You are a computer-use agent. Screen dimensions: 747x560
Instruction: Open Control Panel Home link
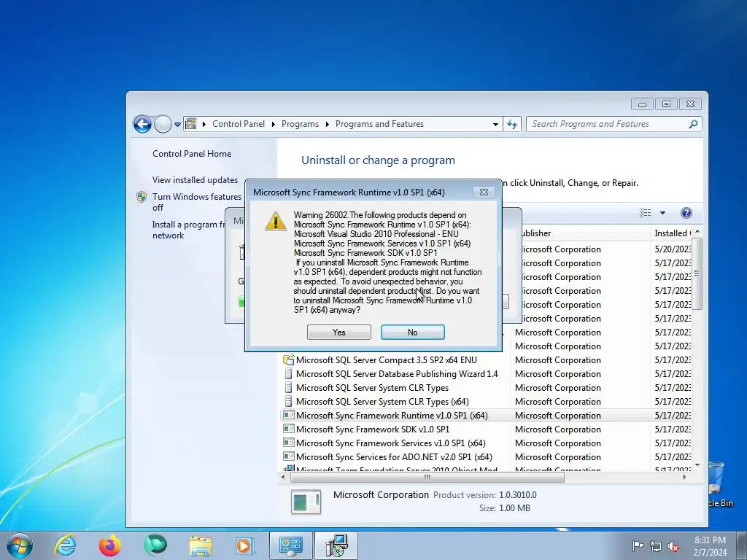pos(192,153)
